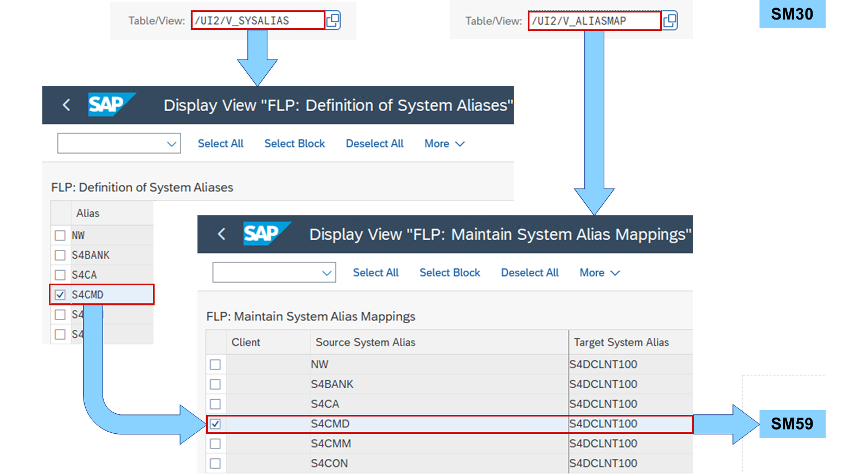Click source alias S4CA in Alias Mappings table
Viewport: 868px width, 474px height.
click(325, 404)
